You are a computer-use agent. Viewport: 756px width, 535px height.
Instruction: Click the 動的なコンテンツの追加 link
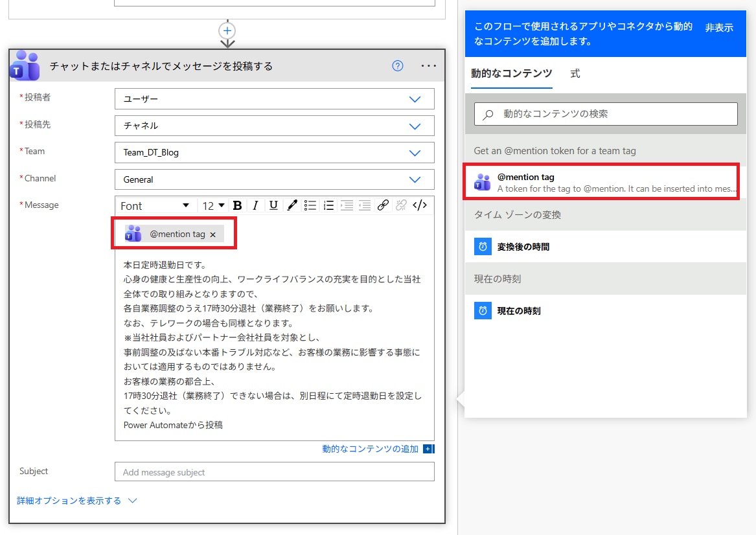[371, 449]
